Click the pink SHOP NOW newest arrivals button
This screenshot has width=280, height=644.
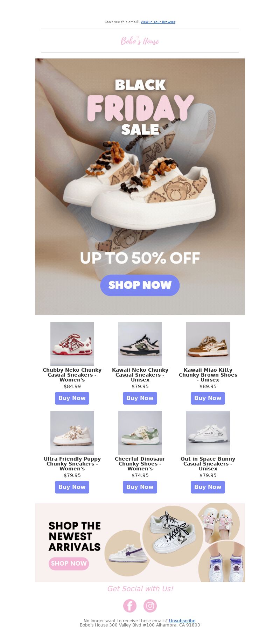(69, 563)
